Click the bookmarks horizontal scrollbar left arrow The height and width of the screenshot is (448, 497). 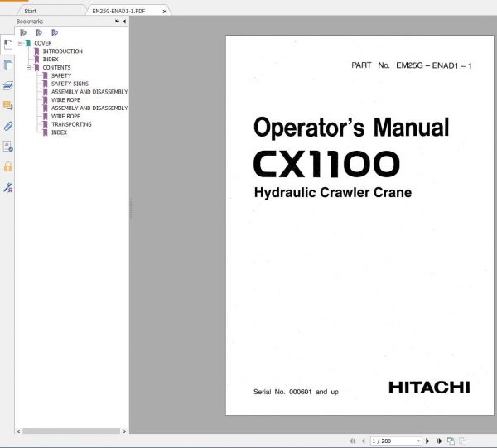pyautogui.click(x=19, y=431)
